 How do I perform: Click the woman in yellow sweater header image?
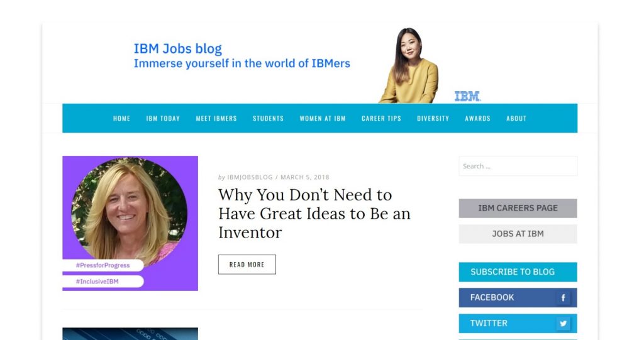[x=409, y=66]
